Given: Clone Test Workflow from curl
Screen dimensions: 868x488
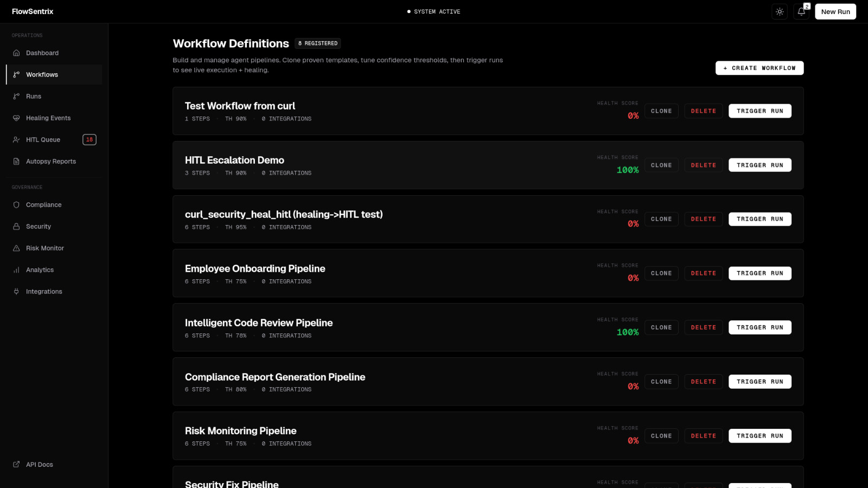Looking at the screenshot, I should tap(661, 111).
